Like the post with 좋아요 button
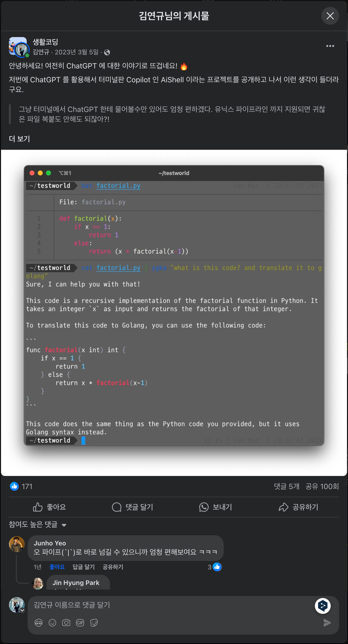 (49, 507)
